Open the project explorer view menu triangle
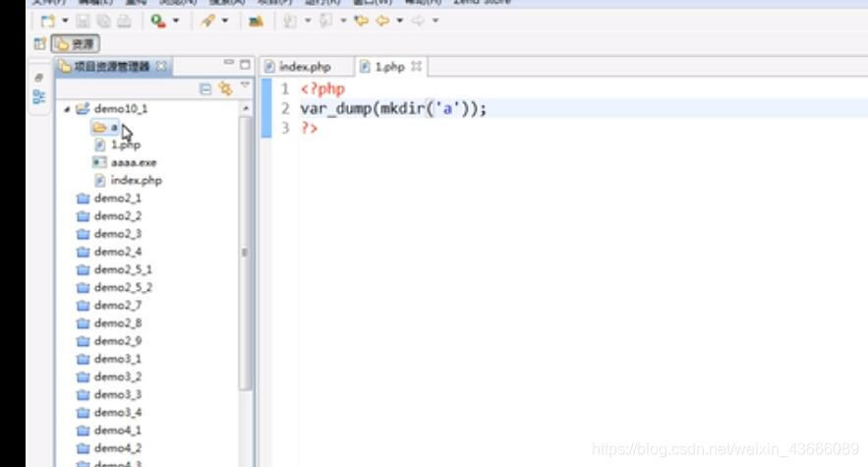 (x=245, y=86)
